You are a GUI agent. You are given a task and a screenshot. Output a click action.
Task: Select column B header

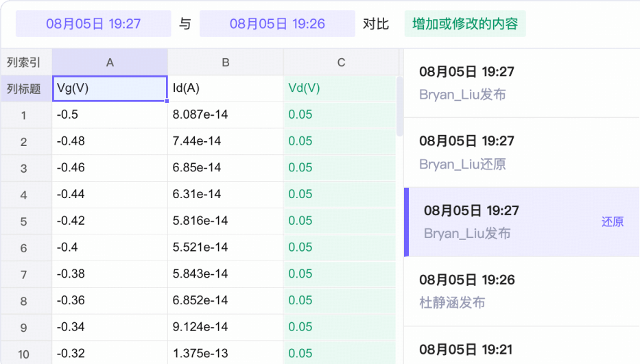[225, 62]
